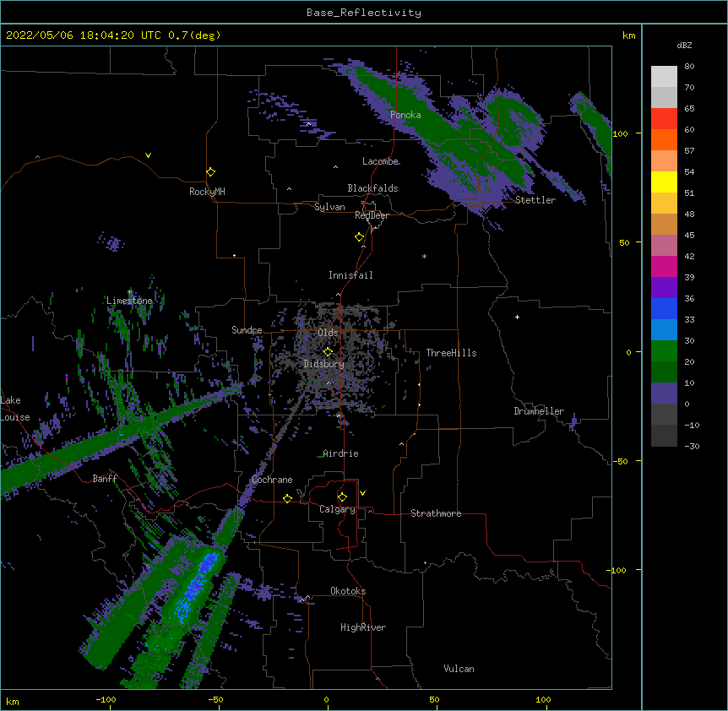Click the Cochrane label

coord(272,480)
